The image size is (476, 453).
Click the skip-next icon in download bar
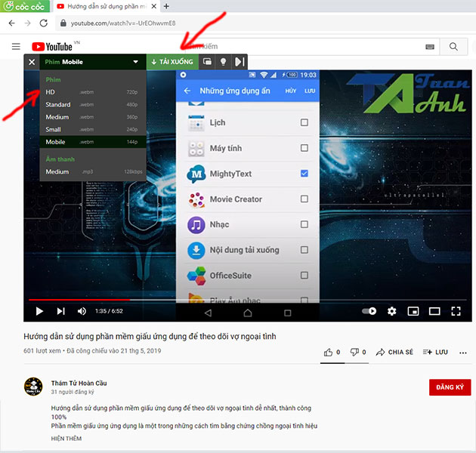240,62
